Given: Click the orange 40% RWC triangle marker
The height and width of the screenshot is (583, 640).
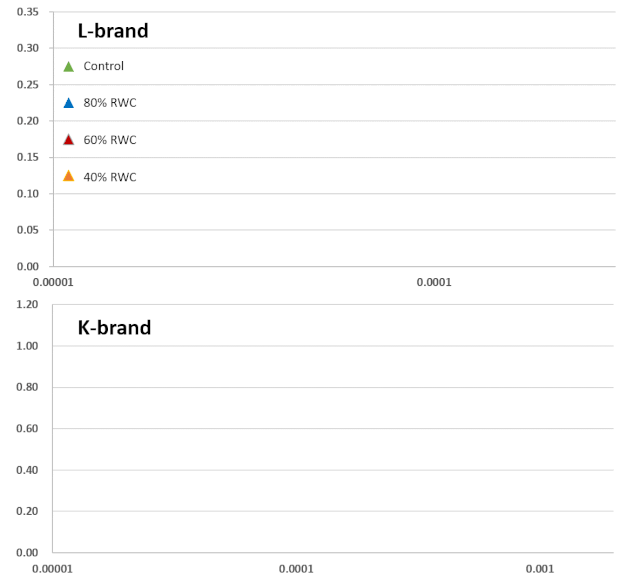Looking at the screenshot, I should (x=69, y=176).
